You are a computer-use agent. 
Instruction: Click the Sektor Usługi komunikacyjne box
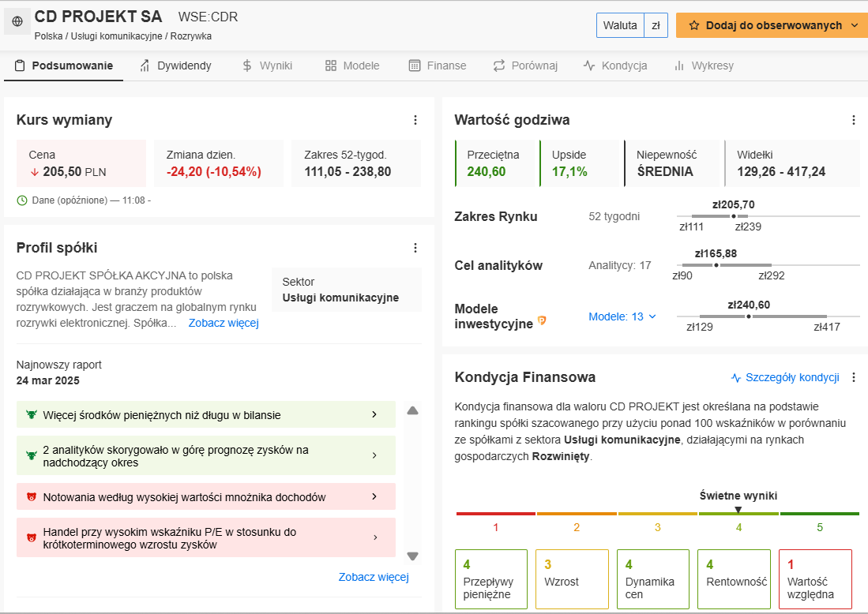[347, 290]
